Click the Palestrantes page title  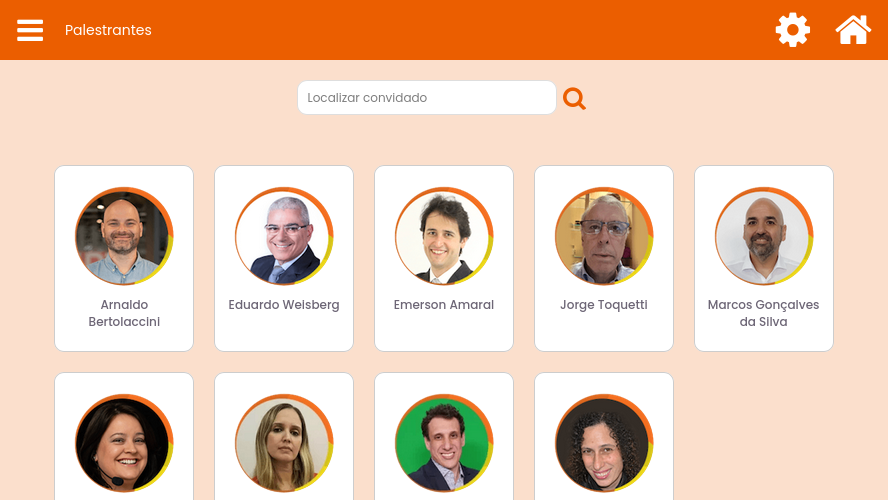pyautogui.click(x=108, y=30)
